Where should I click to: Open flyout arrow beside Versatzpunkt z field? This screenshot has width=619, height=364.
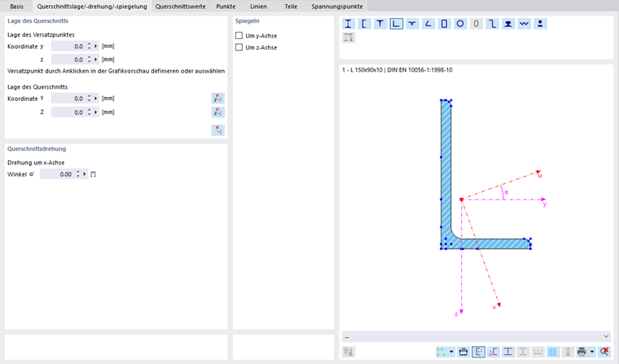click(95, 59)
